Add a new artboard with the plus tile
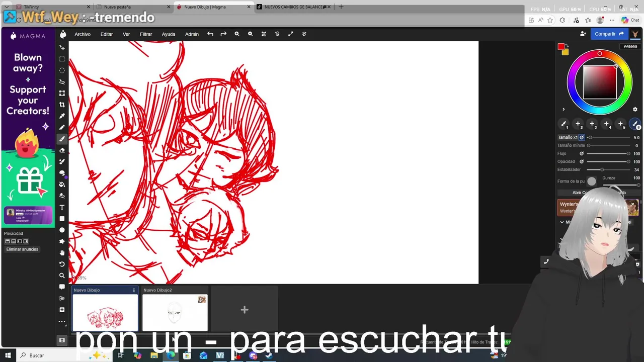The image size is (644, 362). tap(245, 310)
